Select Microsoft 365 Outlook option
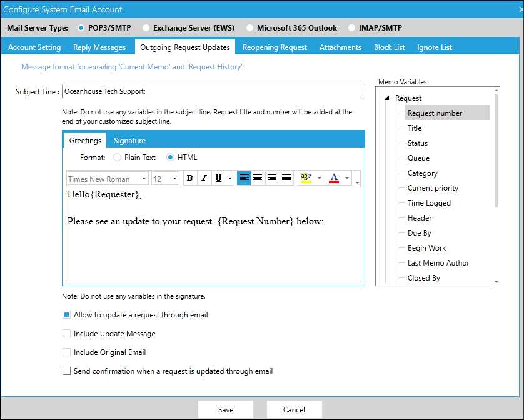Screen dimensions: 524x420 tap(249, 28)
